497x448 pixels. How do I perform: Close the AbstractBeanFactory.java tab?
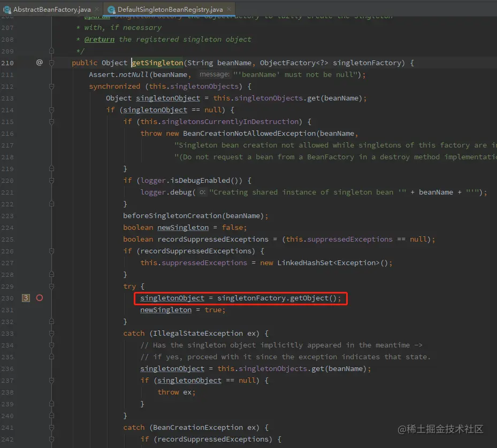click(97, 9)
